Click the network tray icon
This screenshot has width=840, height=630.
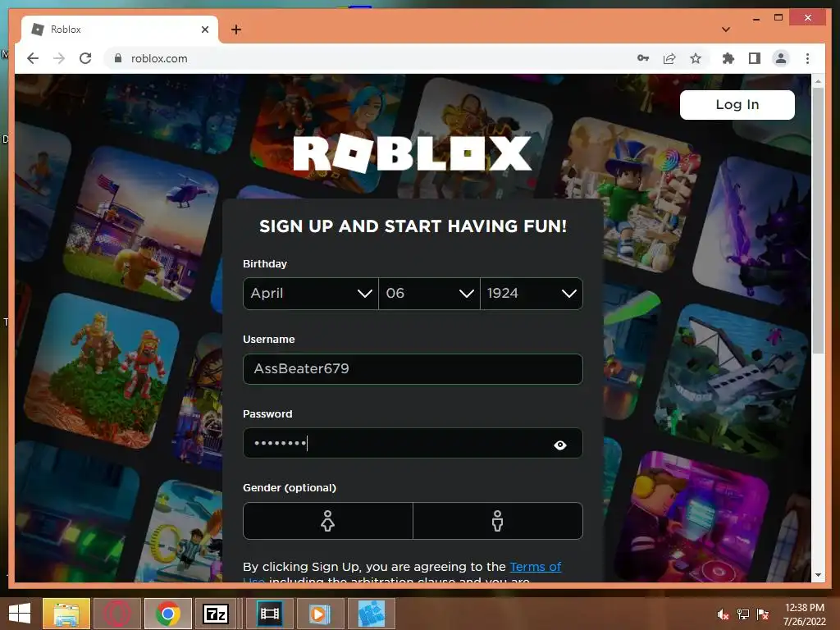(x=742, y=614)
